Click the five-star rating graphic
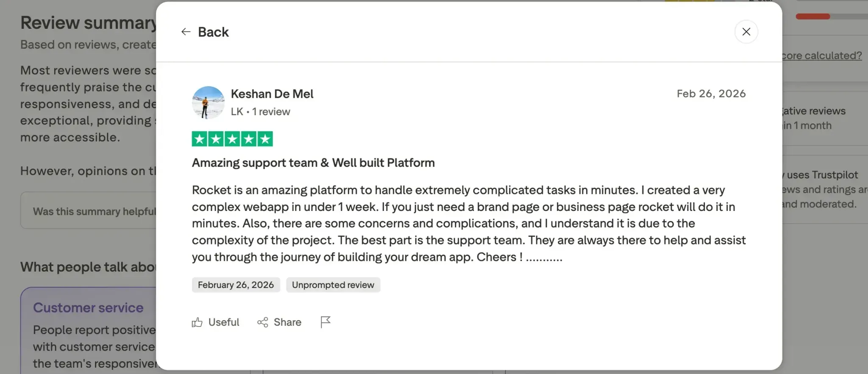Image resolution: width=868 pixels, height=374 pixels. point(232,139)
